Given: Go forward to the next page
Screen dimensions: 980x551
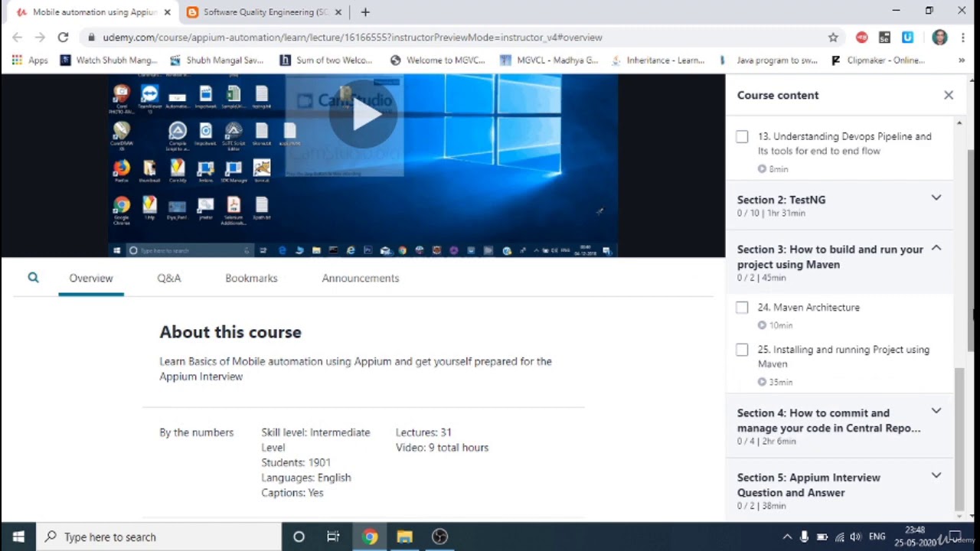Looking at the screenshot, I should coord(40,37).
